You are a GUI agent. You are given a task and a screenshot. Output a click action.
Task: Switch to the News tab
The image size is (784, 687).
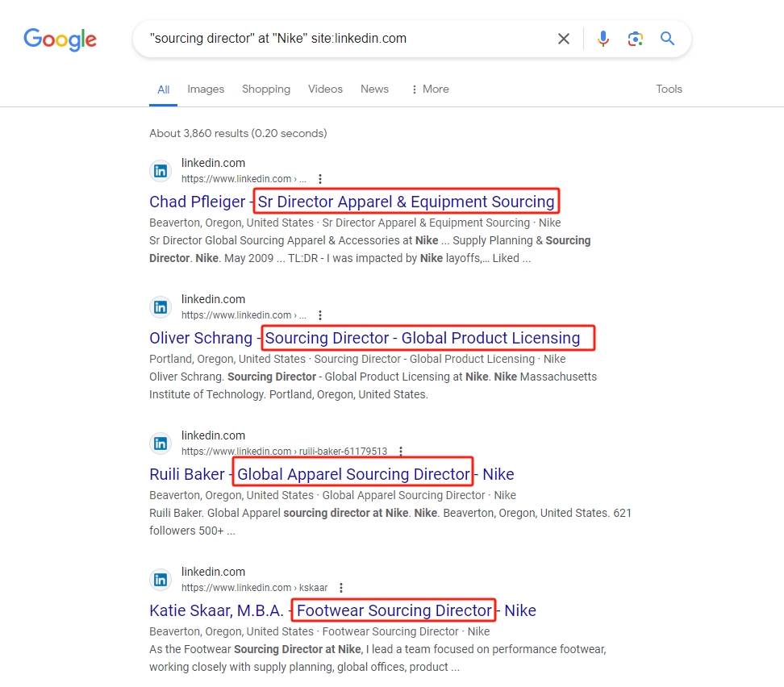pyautogui.click(x=374, y=89)
